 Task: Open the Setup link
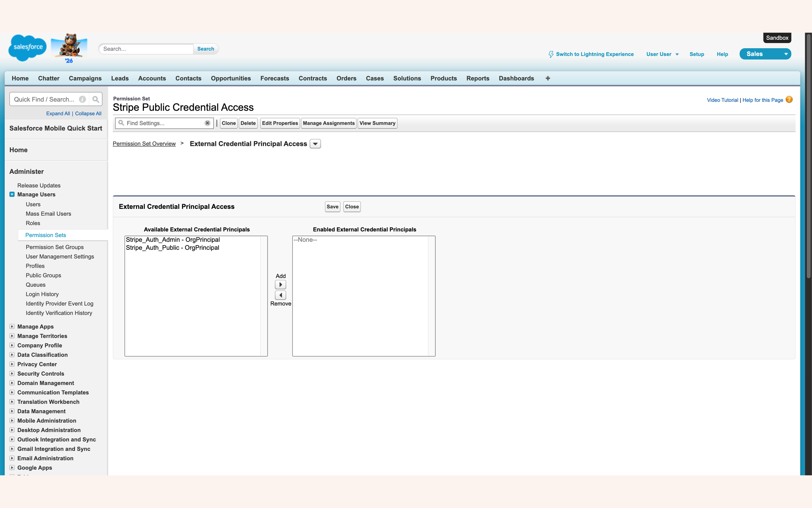point(697,54)
